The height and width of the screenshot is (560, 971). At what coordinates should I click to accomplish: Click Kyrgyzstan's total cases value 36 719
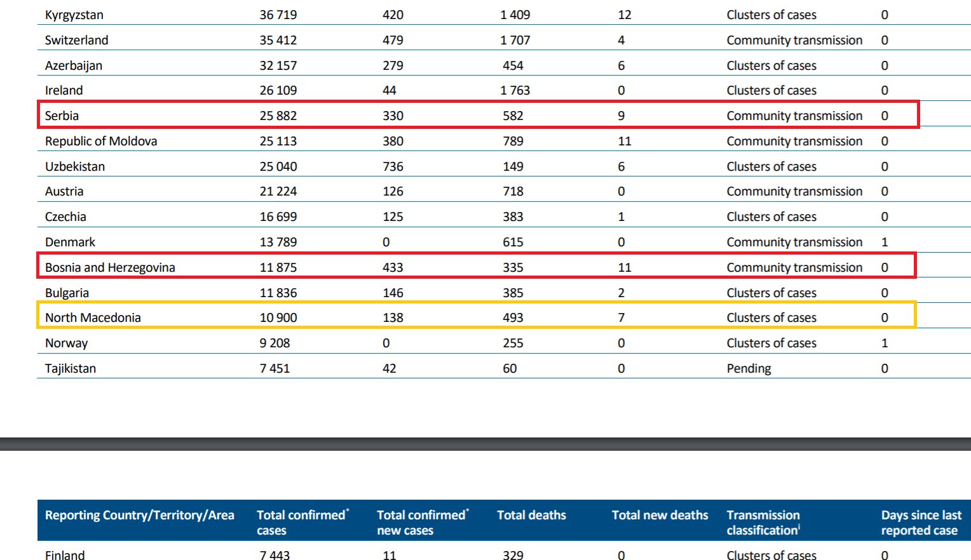pyautogui.click(x=278, y=15)
